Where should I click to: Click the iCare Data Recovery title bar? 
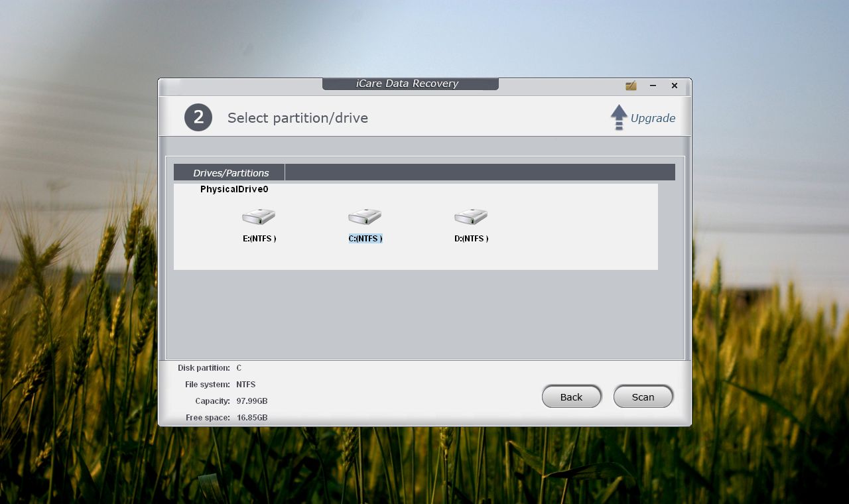tap(410, 84)
